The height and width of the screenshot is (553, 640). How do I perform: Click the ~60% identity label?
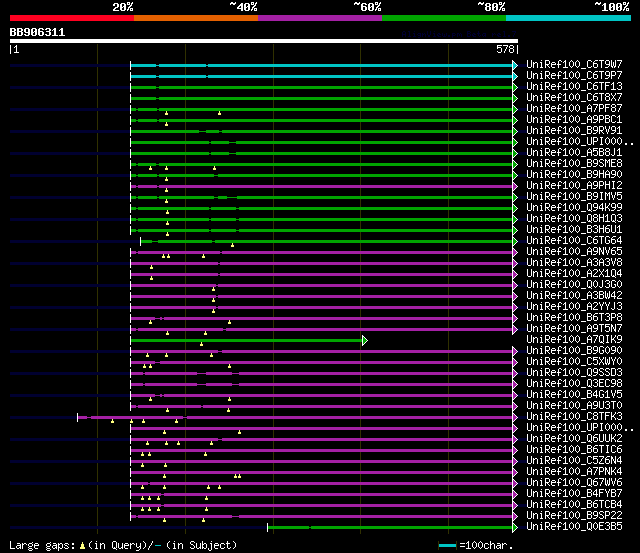click(x=367, y=7)
